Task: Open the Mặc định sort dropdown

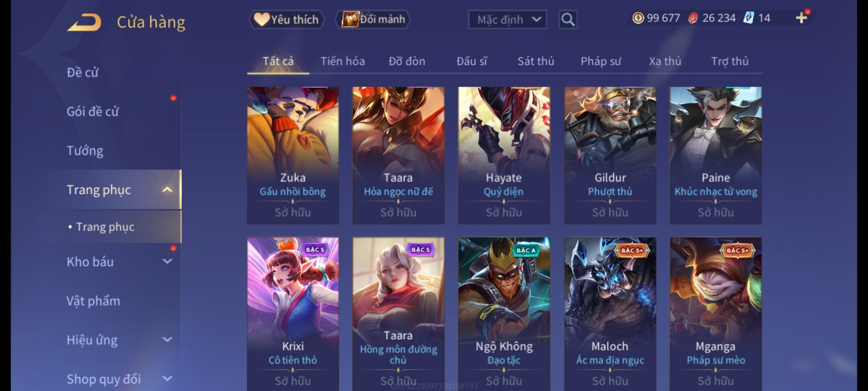Action: click(x=507, y=20)
